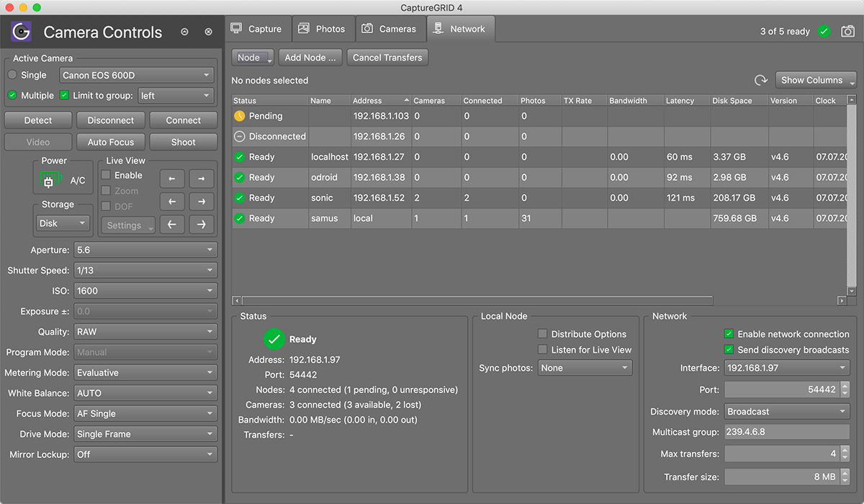Viewport: 864px width, 504px height.
Task: Open the Storage Disk dropdown
Action: [63, 223]
